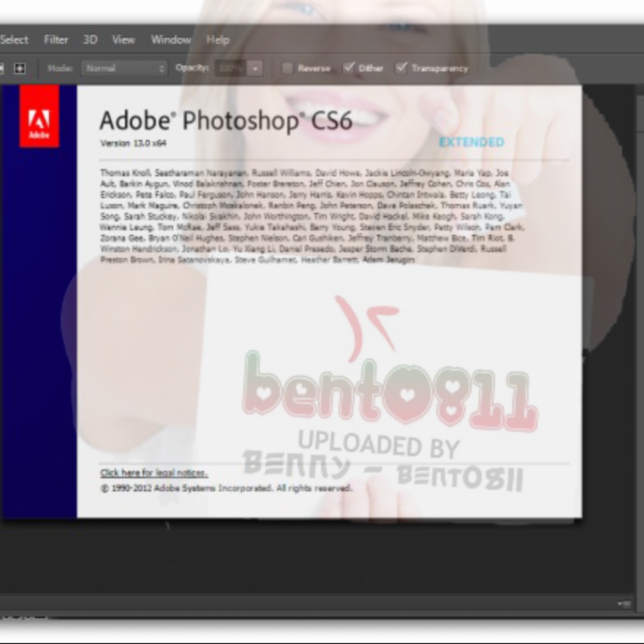The height and width of the screenshot is (644, 644).
Task: Toggle the Dither checkbox
Action: 348,68
